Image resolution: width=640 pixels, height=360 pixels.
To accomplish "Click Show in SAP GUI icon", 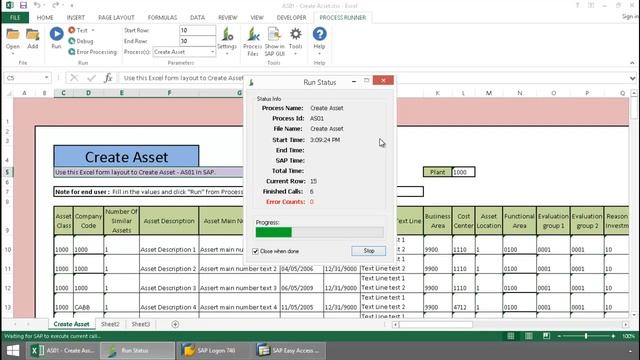I will pos(274,34).
